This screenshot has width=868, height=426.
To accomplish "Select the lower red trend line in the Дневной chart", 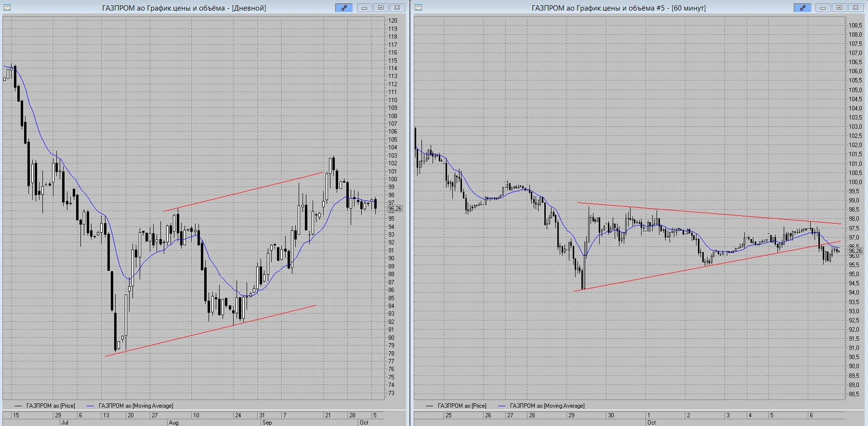I will 210,331.
